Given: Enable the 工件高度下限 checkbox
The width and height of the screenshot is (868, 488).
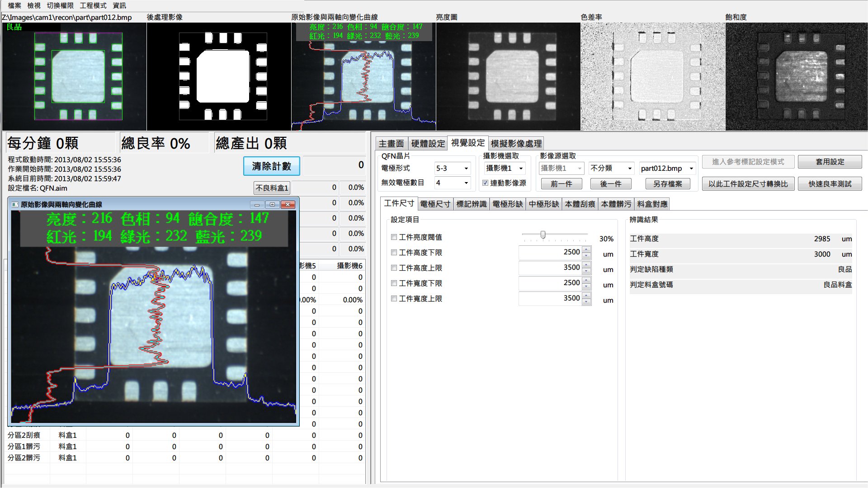Looking at the screenshot, I should (x=394, y=252).
